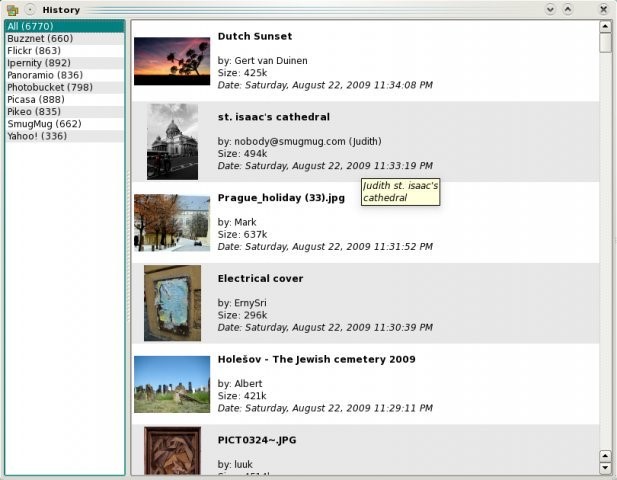Select the Electrical cover picture thumbnail
Screen dimensions: 617x480
tap(172, 303)
